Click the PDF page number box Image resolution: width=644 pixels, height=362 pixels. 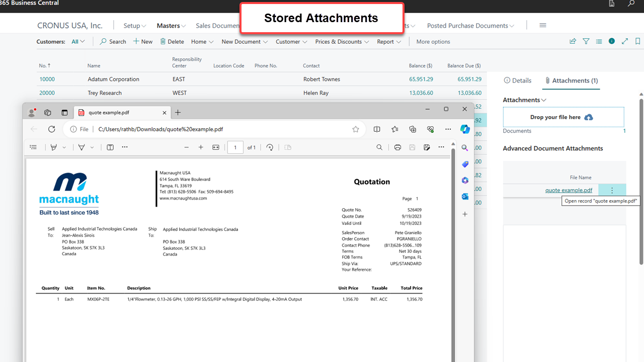coord(235,147)
